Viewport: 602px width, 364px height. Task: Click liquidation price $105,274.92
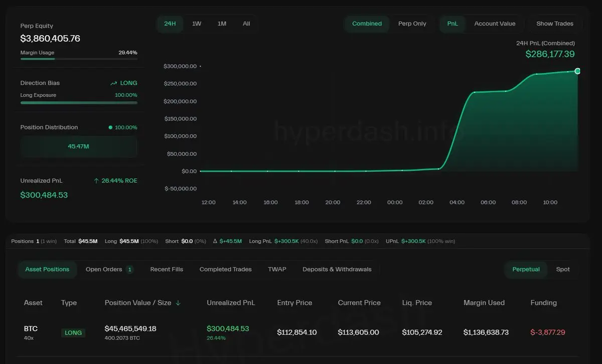[x=422, y=332]
